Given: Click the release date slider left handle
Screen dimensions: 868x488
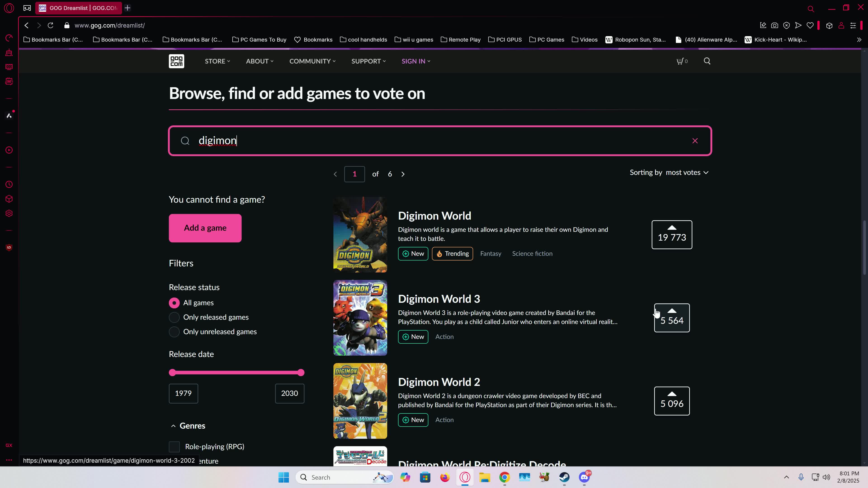Looking at the screenshot, I should (172, 373).
